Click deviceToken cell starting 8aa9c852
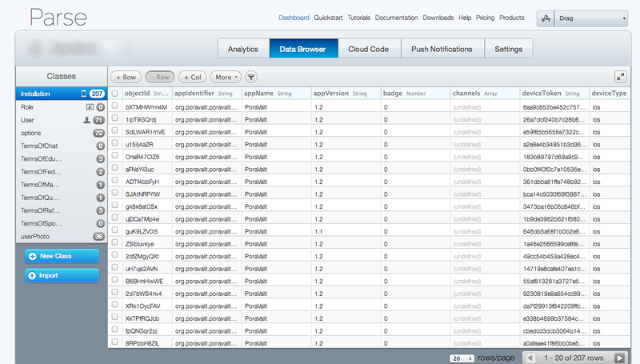The width and height of the screenshot is (640, 364). [554, 107]
